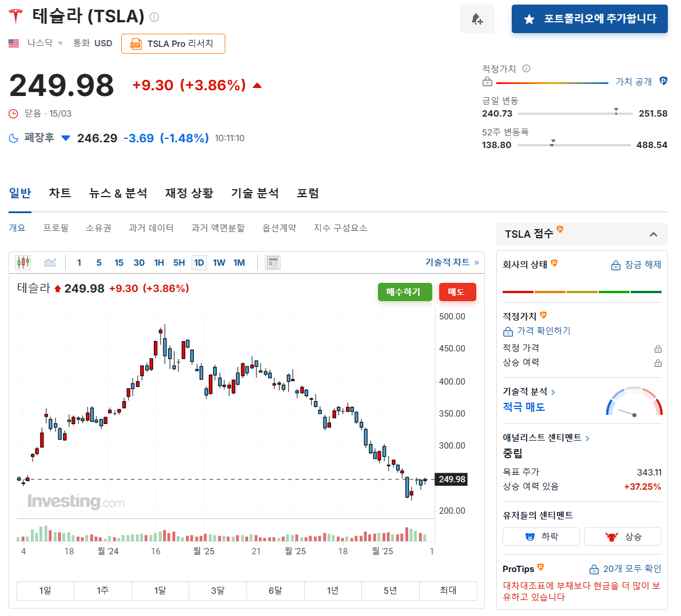This screenshot has height=616, width=681.
Task: Open the events icon right of the 1M timeframe
Action: pos(272,262)
